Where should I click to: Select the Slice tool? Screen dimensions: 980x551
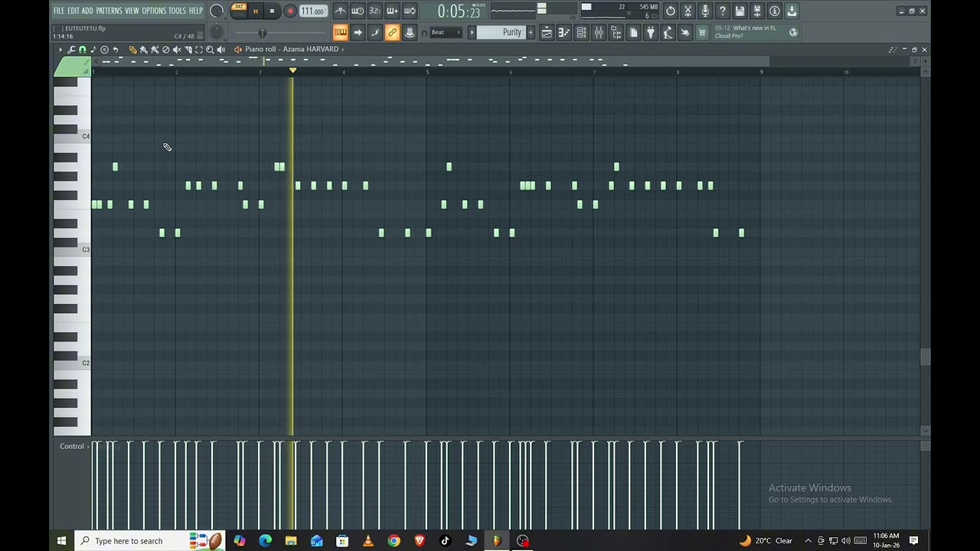pyautogui.click(x=188, y=49)
